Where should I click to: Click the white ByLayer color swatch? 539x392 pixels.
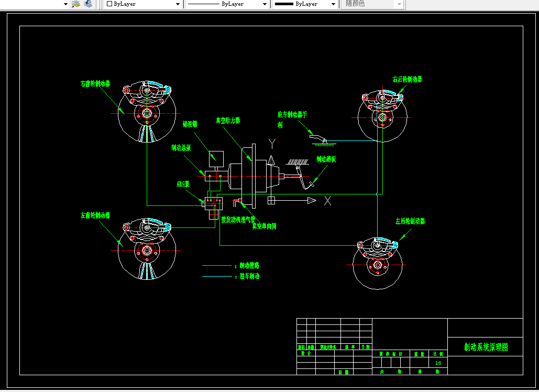(x=109, y=4)
